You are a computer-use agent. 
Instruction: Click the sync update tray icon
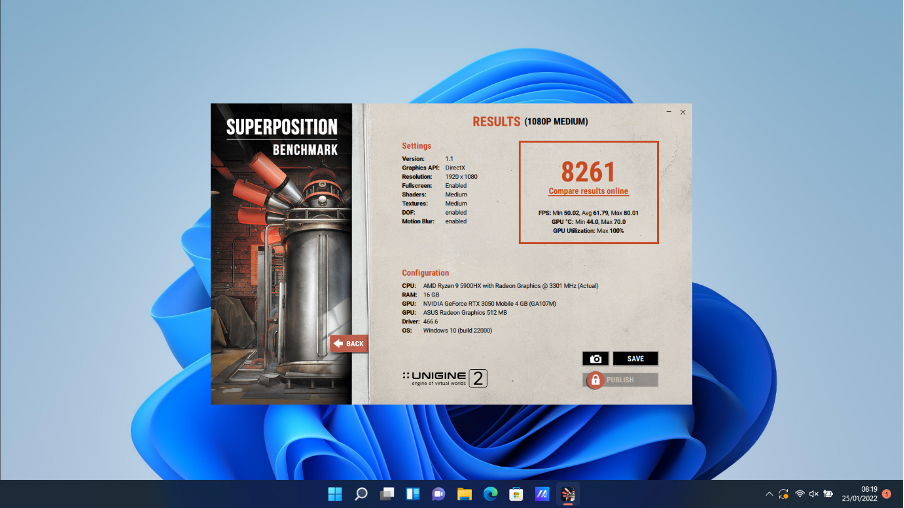[784, 494]
